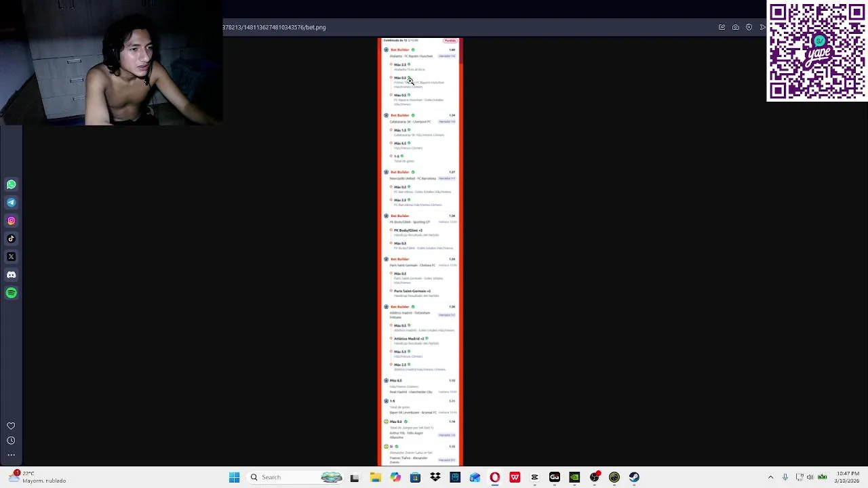The image size is (868, 488).
Task: Open the clock showing 10:47 PM
Action: 848,477
